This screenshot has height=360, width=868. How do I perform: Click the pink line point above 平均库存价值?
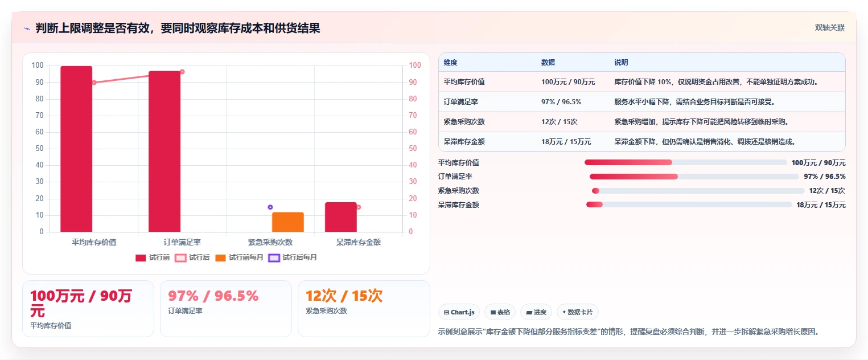click(x=94, y=83)
